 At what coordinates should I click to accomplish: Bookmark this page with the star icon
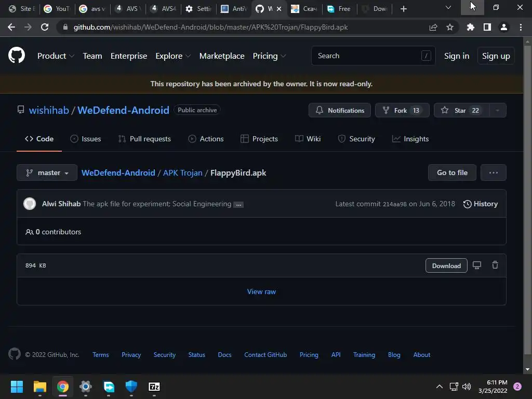click(x=450, y=27)
